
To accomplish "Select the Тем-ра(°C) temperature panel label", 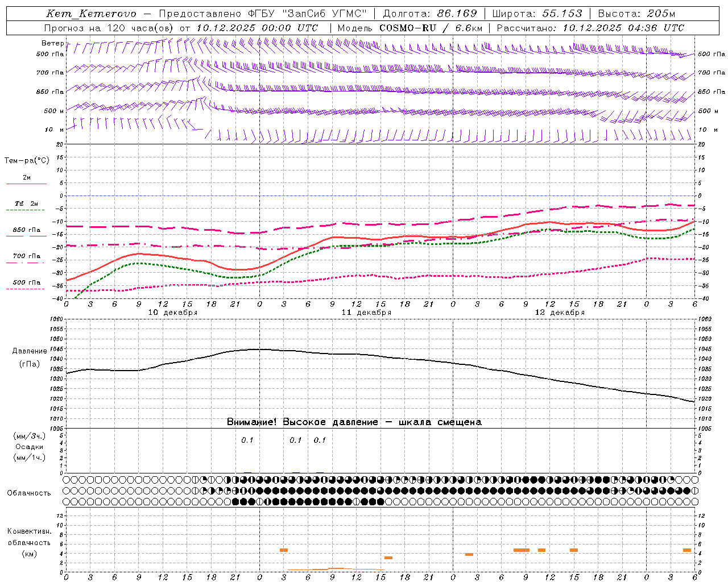I will click(x=27, y=161).
